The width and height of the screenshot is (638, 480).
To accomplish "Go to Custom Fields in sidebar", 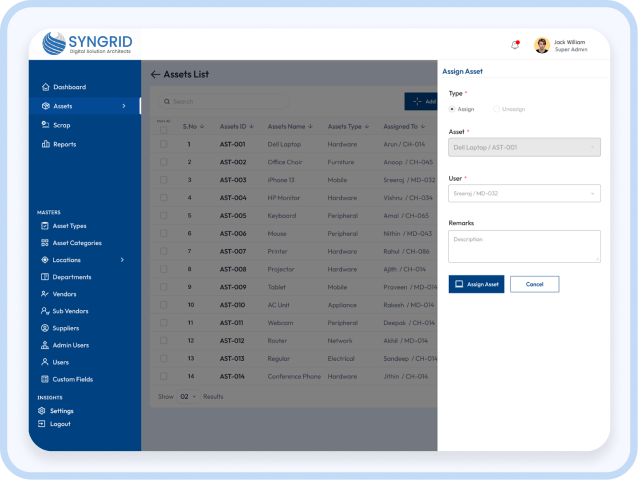I will pos(73,379).
